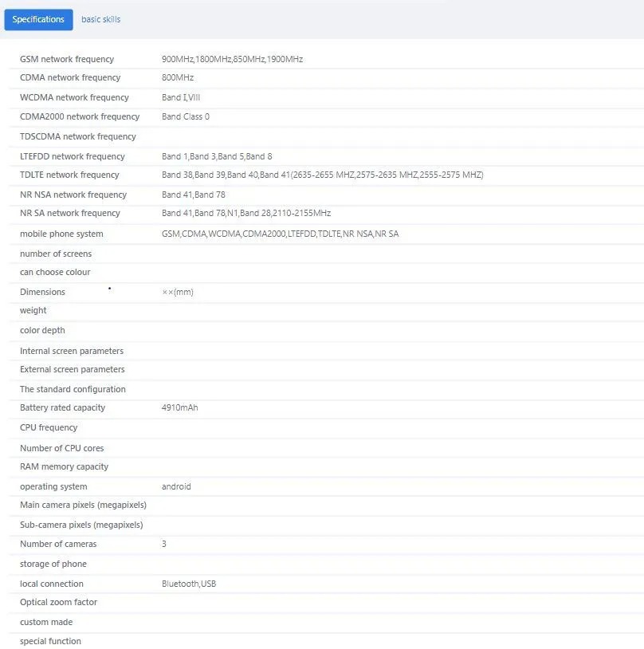The image size is (644, 649).
Task: Select the Dimensions row label
Action: pos(42,292)
